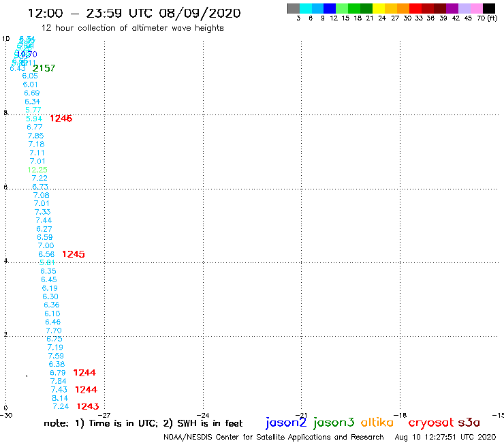Click the wave height value 7.85
This screenshot has height=443, width=504.
[x=35, y=136]
